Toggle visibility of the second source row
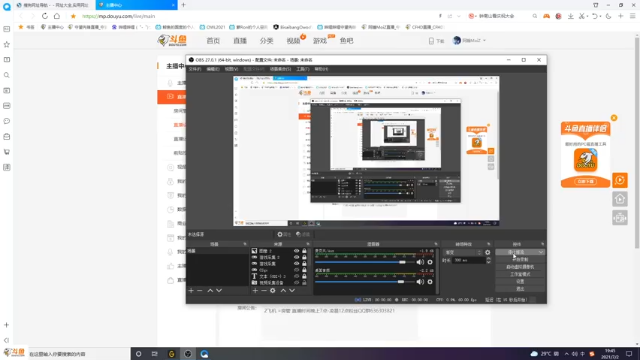 click(296, 257)
